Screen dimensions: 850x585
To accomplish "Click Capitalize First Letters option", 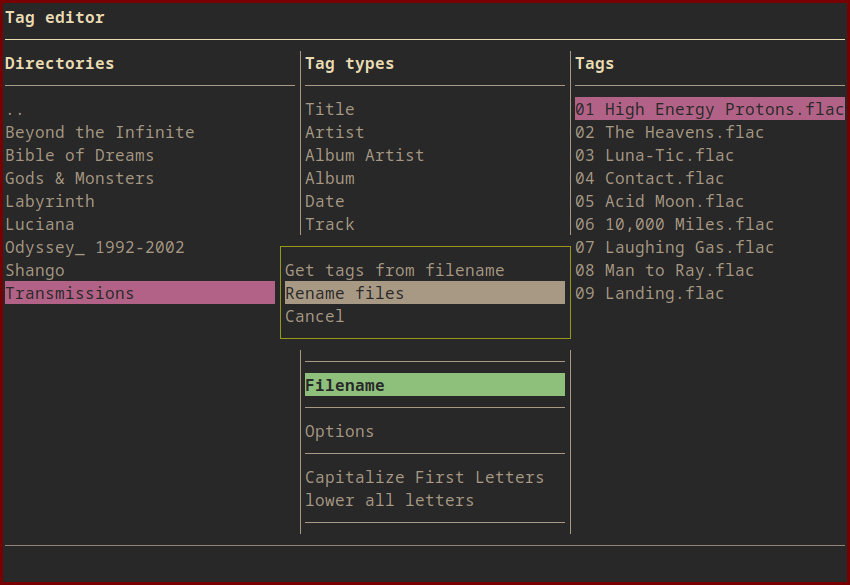I will [x=425, y=477].
